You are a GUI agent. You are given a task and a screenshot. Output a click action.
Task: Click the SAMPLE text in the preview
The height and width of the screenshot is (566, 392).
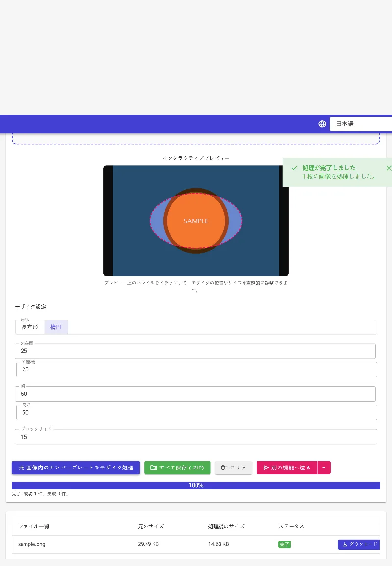coord(196,221)
